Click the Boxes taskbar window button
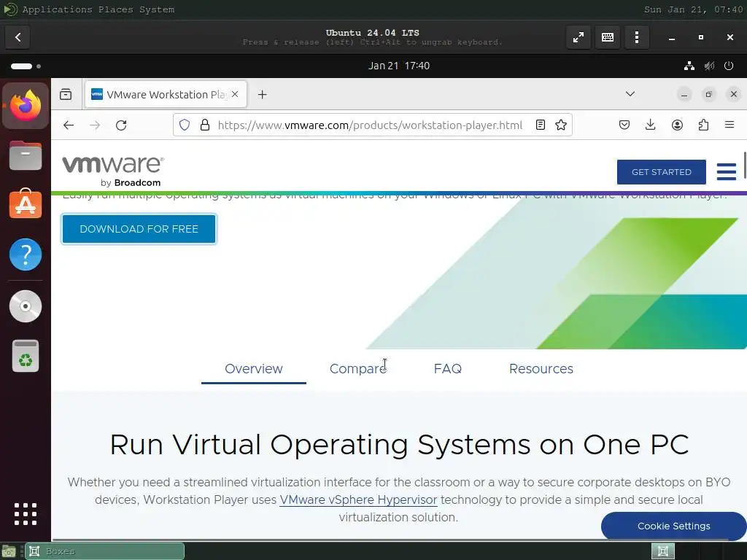Image resolution: width=747 pixels, height=560 pixels. (x=104, y=551)
